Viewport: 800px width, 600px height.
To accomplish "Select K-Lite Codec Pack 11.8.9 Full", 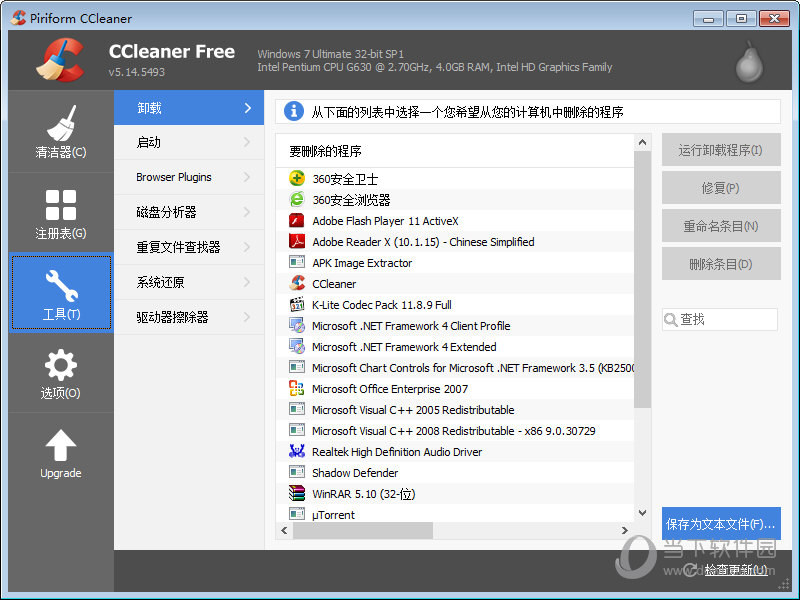I will tap(455, 304).
